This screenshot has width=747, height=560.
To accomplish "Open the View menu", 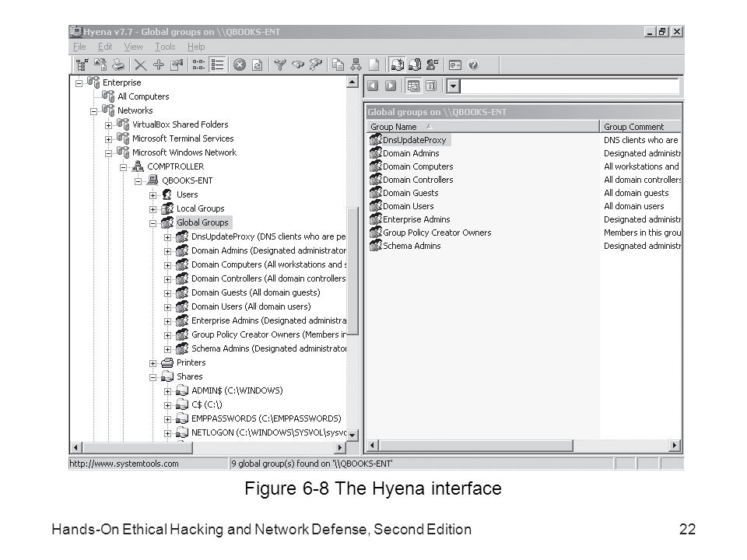I will pos(133,47).
